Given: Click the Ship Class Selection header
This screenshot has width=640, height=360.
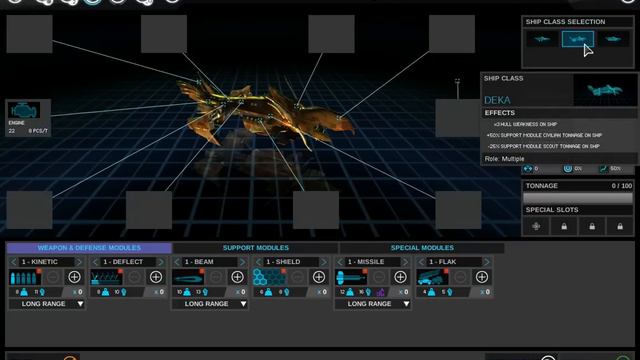Looking at the screenshot, I should (x=565, y=22).
